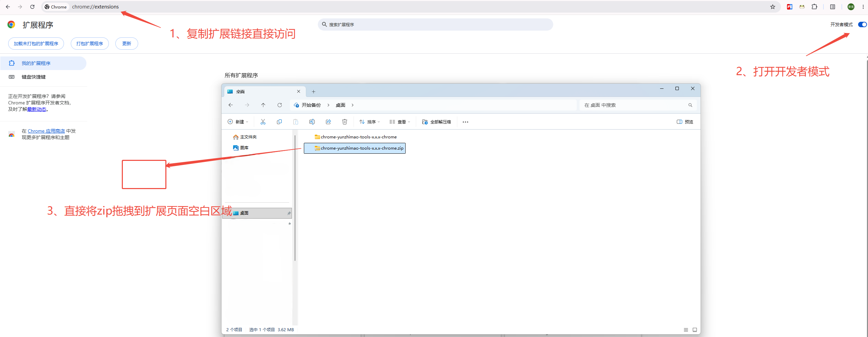Click the Explorer up-directory arrow
The height and width of the screenshot is (337, 868).
[263, 105]
